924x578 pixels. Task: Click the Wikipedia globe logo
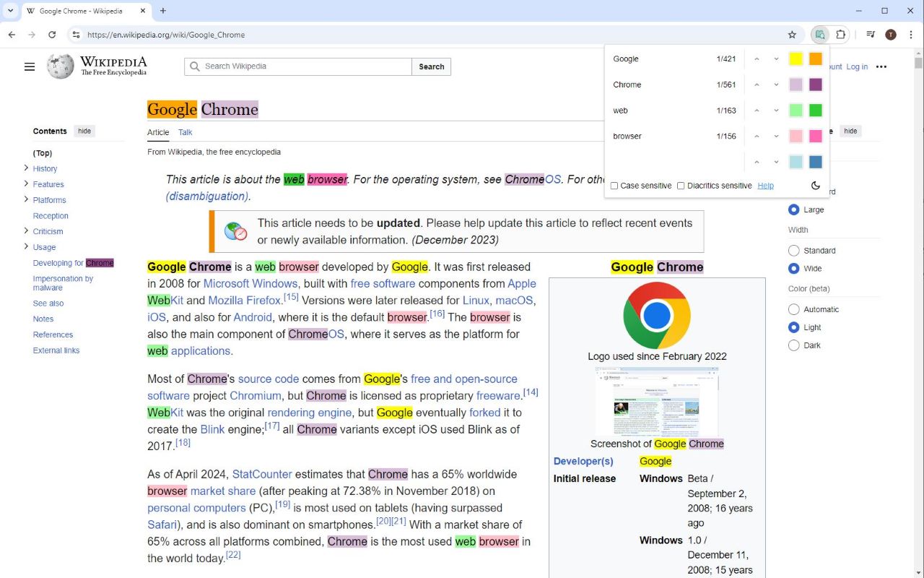(61, 66)
